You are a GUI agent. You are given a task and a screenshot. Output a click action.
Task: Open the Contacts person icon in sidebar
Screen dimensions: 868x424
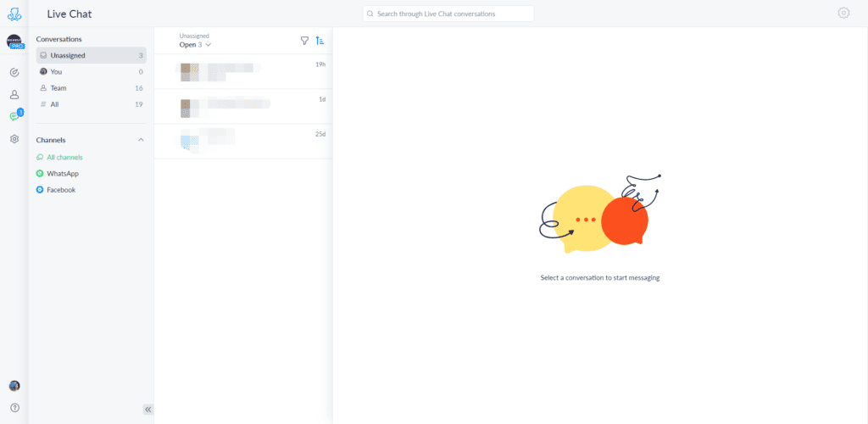[14, 94]
